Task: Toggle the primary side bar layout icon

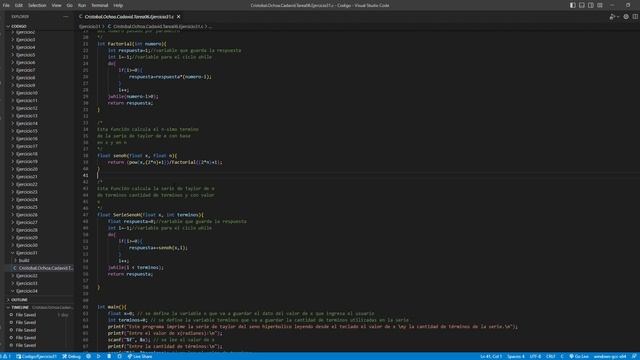Action: 573,5
